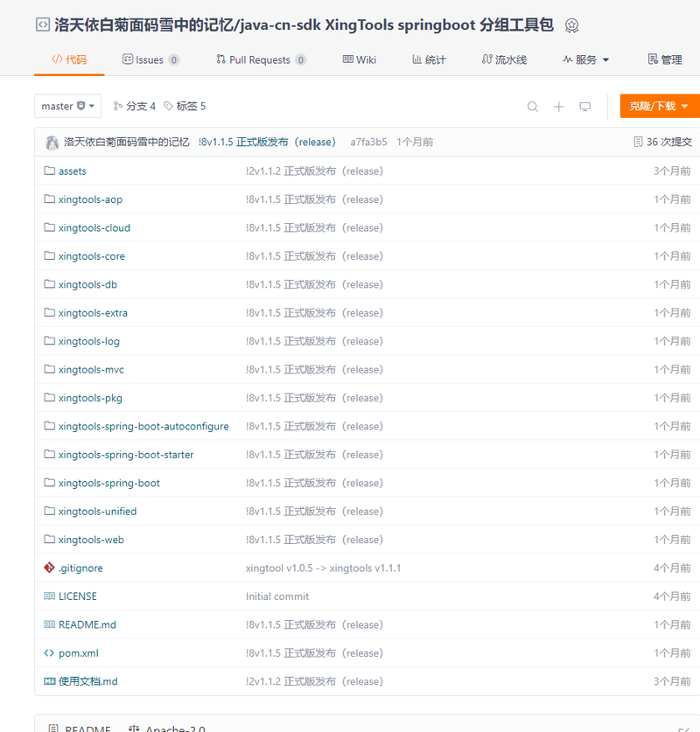Open the assets folder
700x732 pixels.
pyautogui.click(x=73, y=171)
